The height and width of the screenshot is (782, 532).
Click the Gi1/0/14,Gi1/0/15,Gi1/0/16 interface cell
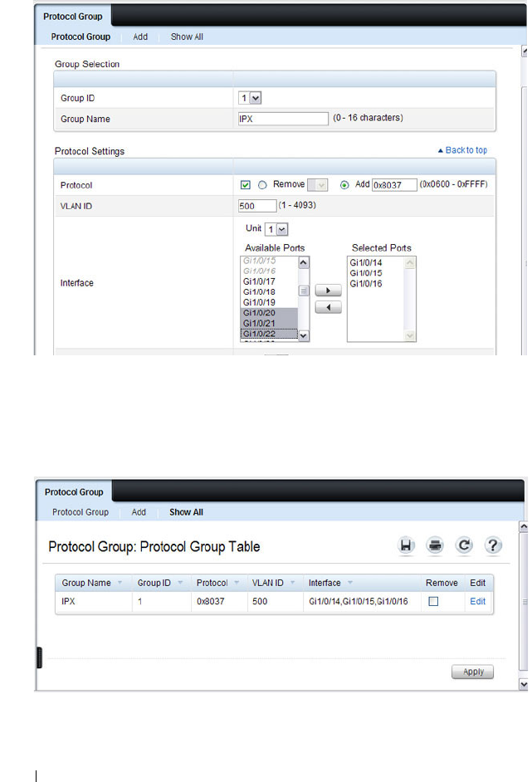[x=359, y=602]
